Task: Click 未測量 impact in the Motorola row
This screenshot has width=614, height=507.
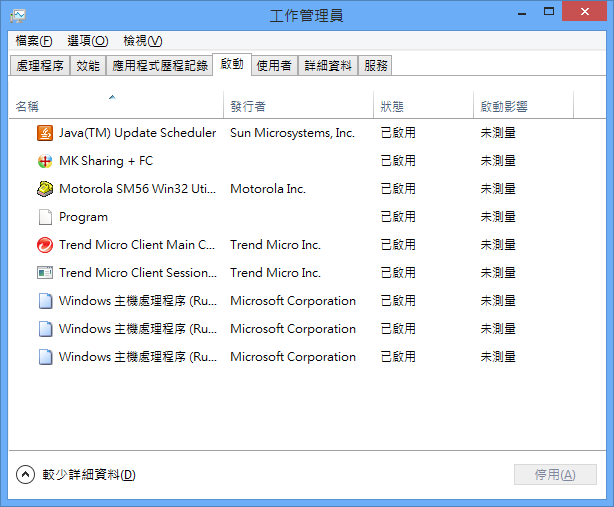Action: (x=498, y=189)
